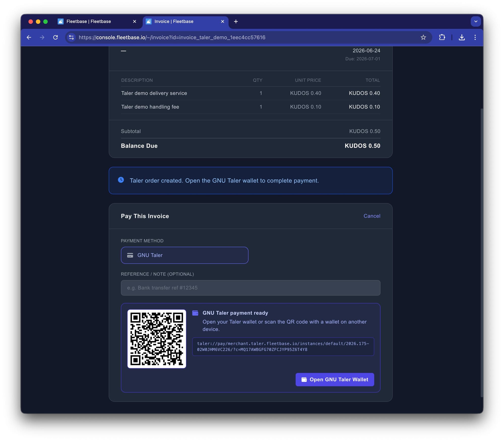The width and height of the screenshot is (504, 441).
Task: Click the page vertical scrollbar
Action: click(482, 253)
